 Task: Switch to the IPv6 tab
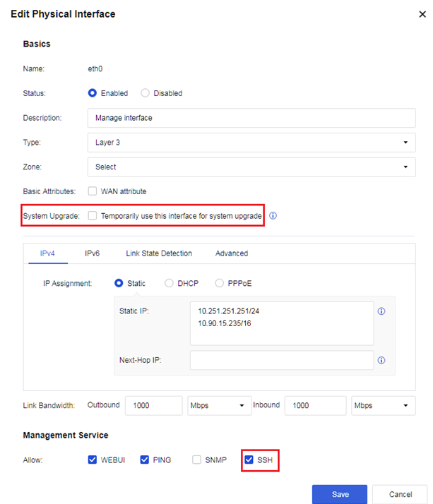click(x=92, y=253)
